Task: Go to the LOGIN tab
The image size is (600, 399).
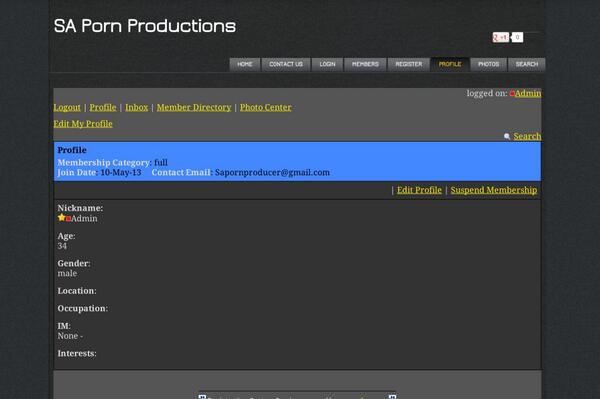Action: point(327,64)
